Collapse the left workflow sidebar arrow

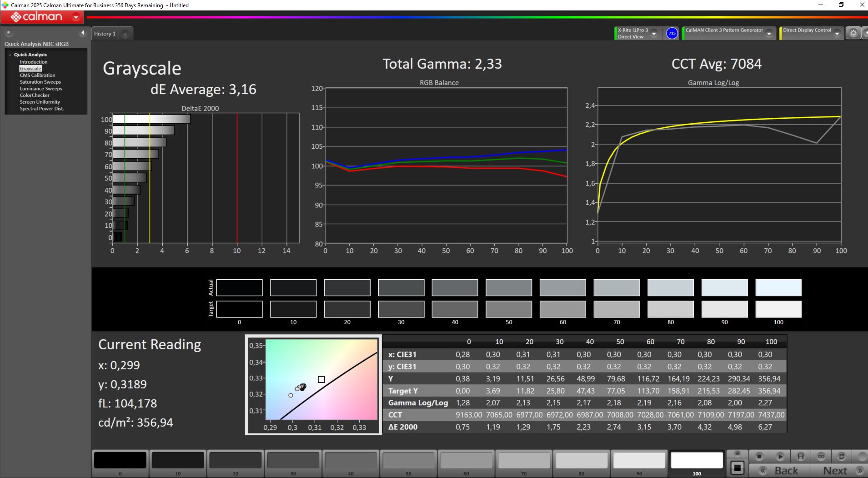click(82, 33)
